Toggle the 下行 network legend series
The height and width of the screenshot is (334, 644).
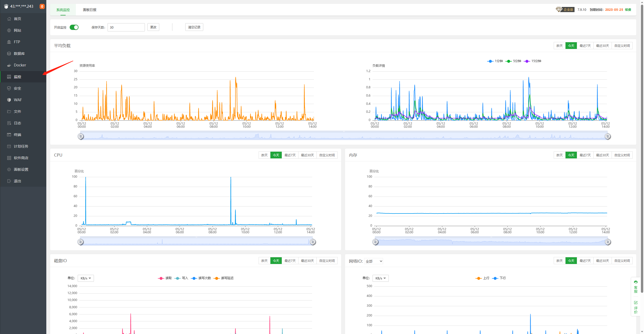pos(499,278)
